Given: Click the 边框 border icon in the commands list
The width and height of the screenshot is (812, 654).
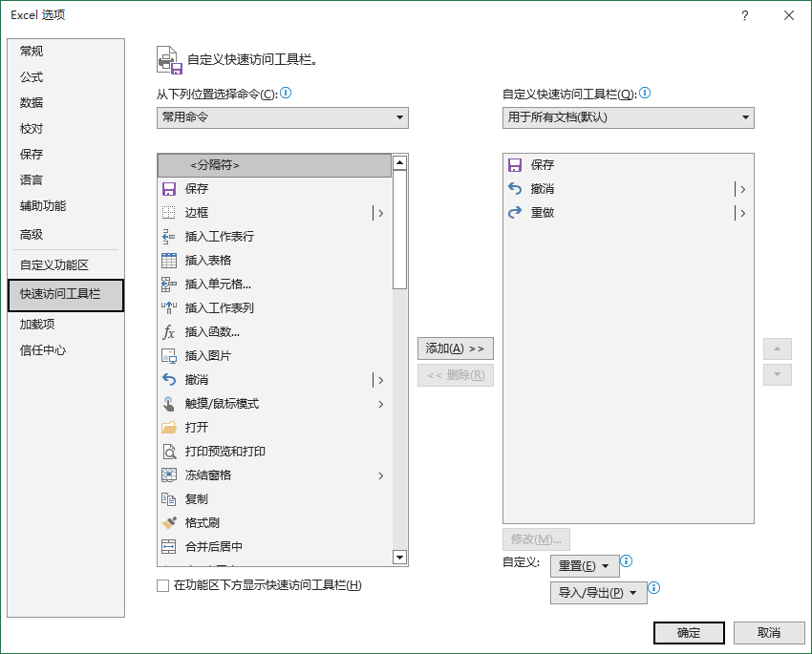Looking at the screenshot, I should pos(169,213).
